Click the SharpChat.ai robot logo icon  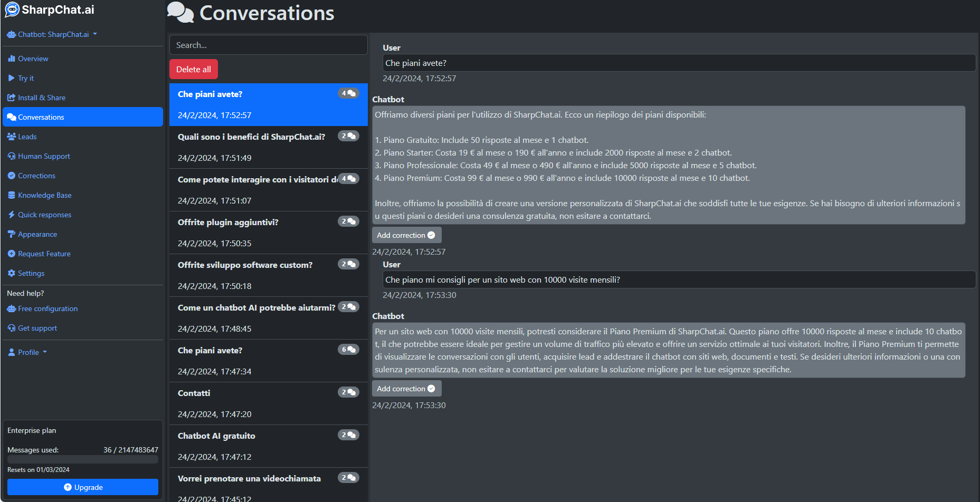(x=12, y=9)
